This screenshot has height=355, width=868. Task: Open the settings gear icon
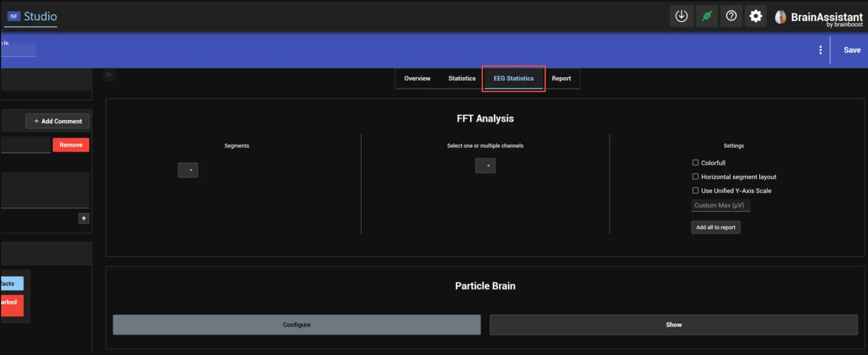point(756,16)
